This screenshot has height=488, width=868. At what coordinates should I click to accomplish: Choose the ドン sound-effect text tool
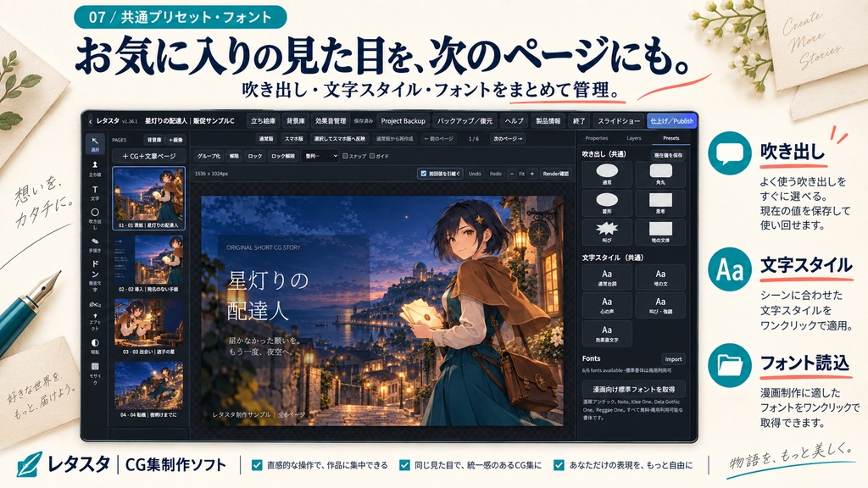(95, 275)
